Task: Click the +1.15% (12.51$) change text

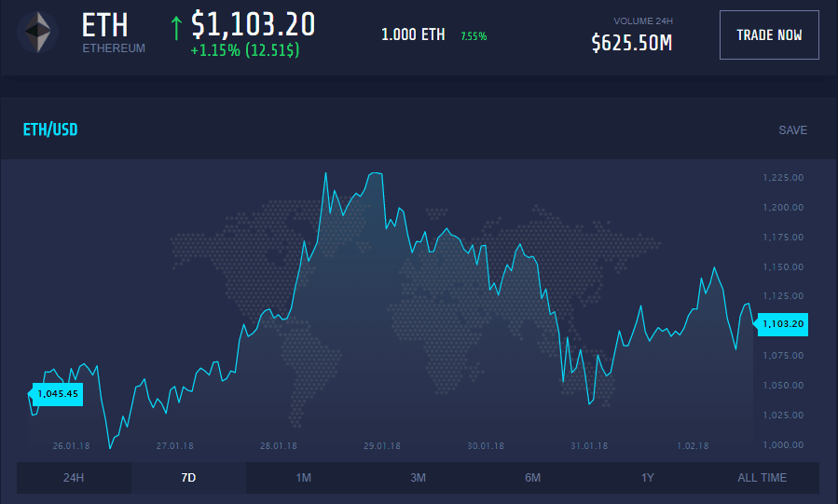Action: tap(245, 50)
